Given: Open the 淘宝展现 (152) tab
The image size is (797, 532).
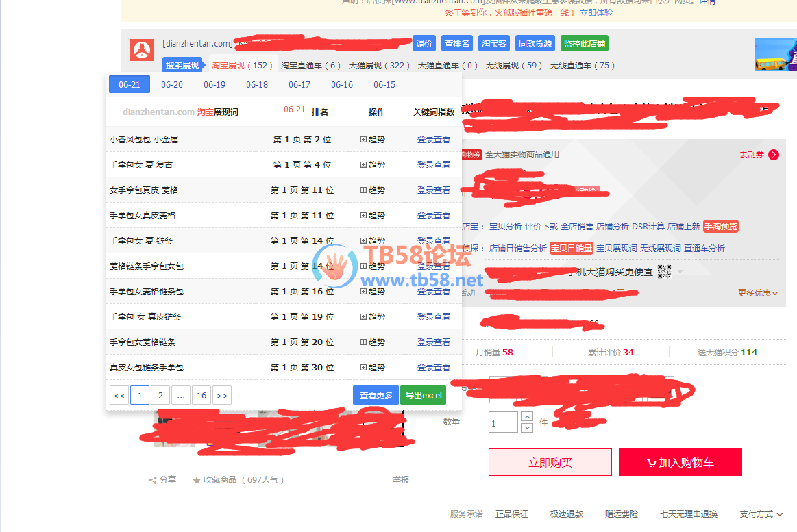Looking at the screenshot, I should [242, 66].
